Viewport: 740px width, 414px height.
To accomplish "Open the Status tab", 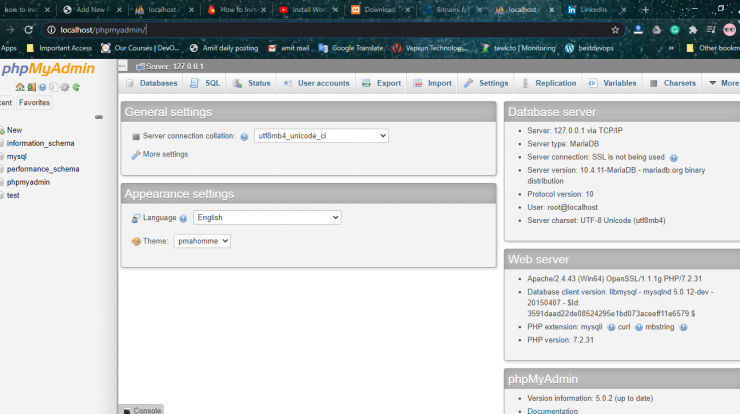I will click(x=252, y=83).
